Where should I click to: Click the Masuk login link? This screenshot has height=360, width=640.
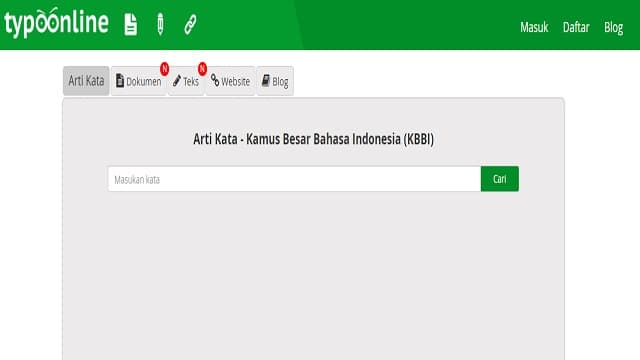pyautogui.click(x=534, y=27)
